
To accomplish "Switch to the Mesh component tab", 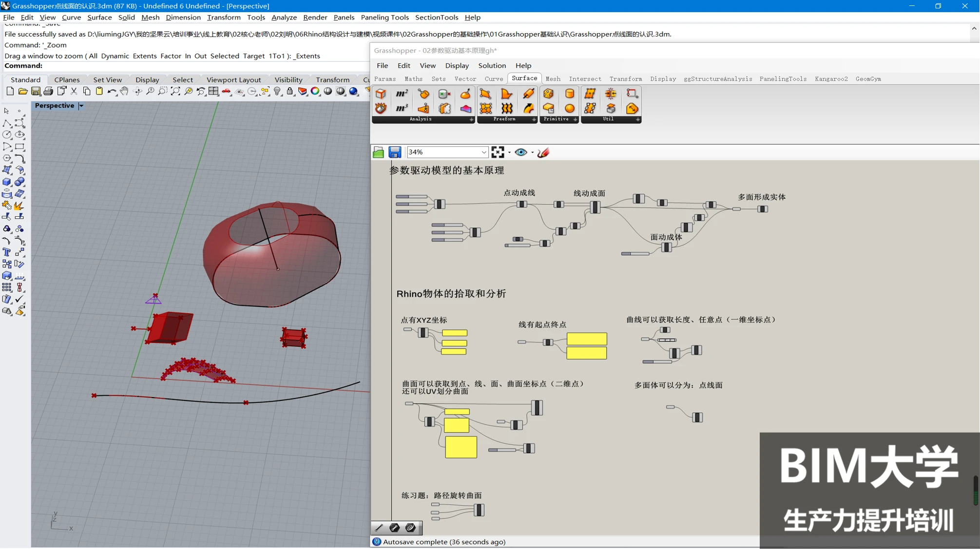I will 553,79.
